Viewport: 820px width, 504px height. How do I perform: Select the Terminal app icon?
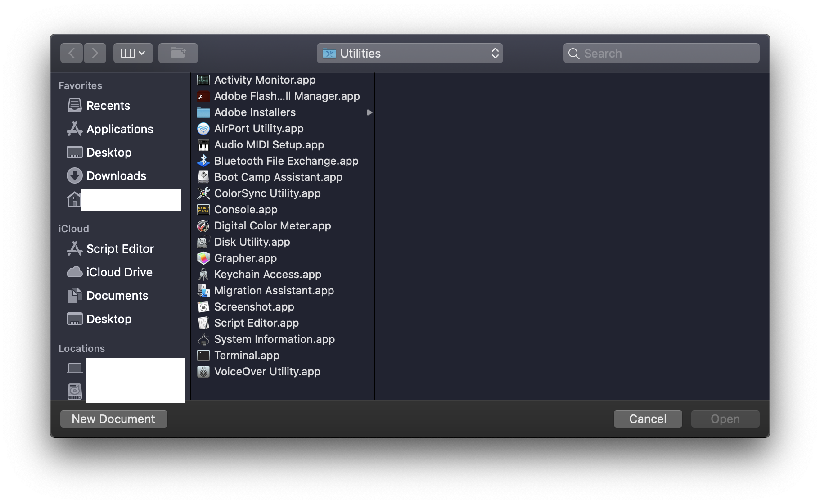tap(203, 355)
